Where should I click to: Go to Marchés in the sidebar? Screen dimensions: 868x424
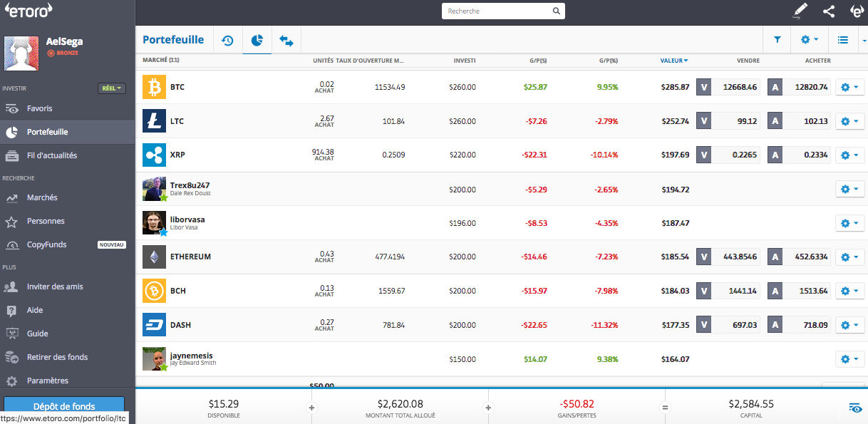tap(68, 197)
